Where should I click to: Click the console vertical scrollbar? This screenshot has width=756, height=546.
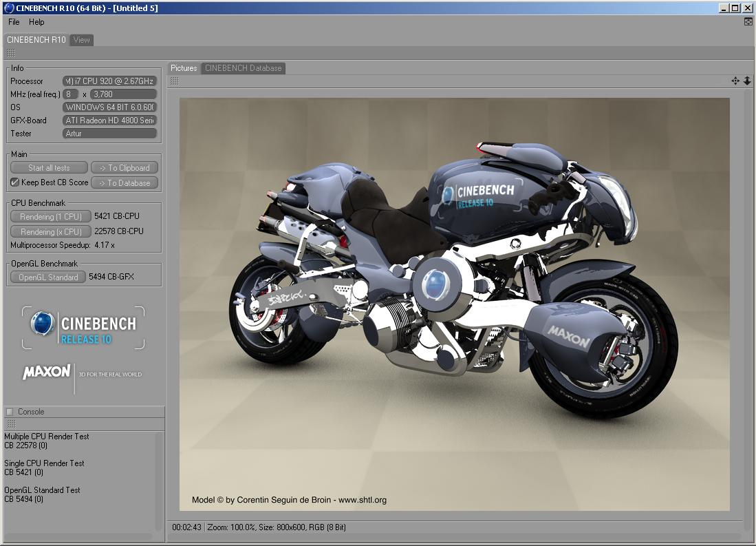click(159, 482)
